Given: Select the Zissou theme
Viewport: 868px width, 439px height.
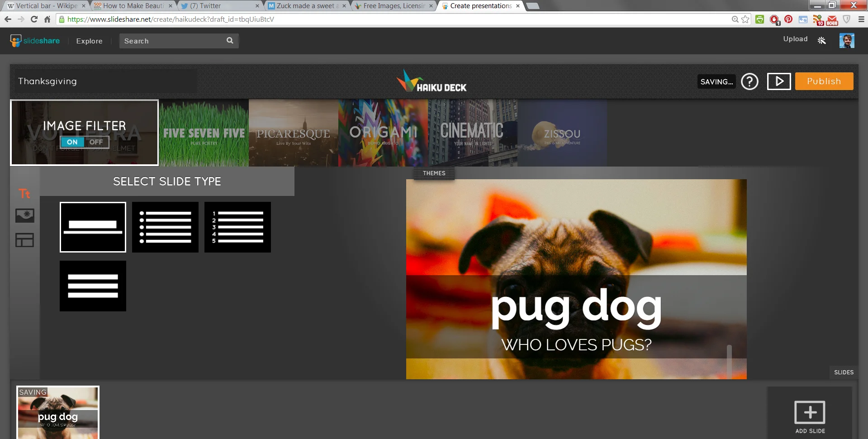Looking at the screenshot, I should click(562, 133).
